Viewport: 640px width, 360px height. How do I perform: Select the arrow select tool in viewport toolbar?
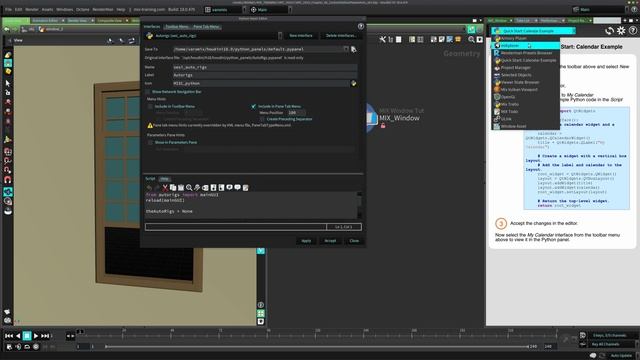pos(8,83)
